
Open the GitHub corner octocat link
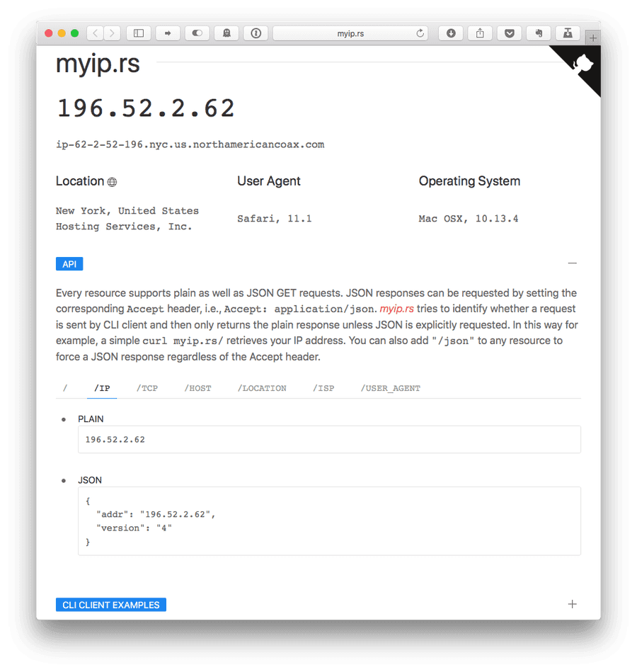pyautogui.click(x=583, y=64)
